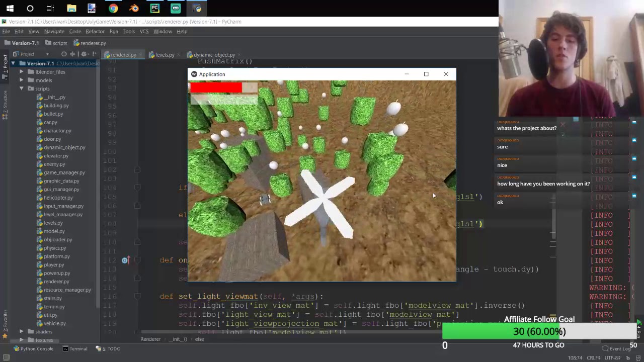Open the Run menu
The width and height of the screenshot is (644, 362).
114,31
